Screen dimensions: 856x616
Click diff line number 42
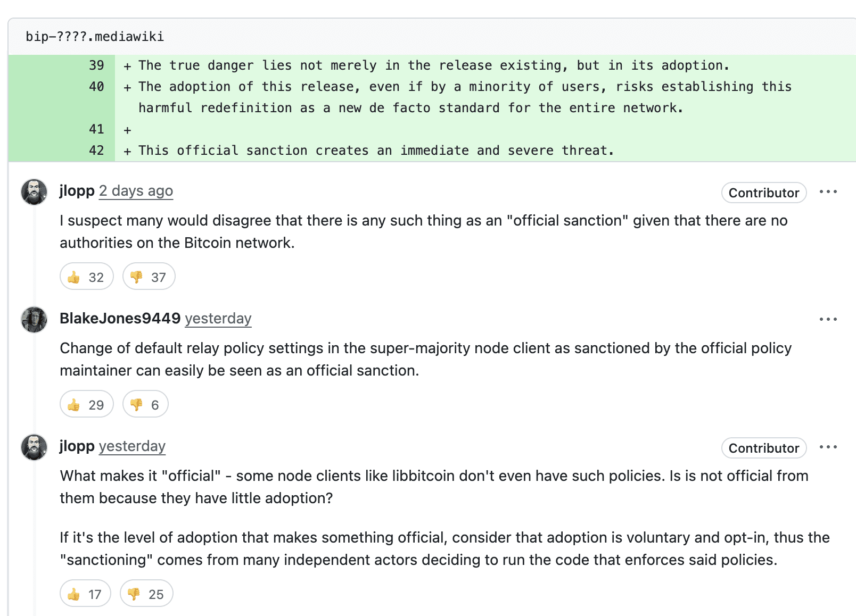click(x=96, y=151)
